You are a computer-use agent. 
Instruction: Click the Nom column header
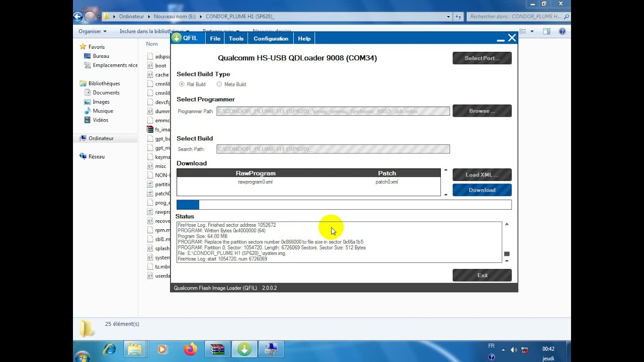click(x=152, y=44)
